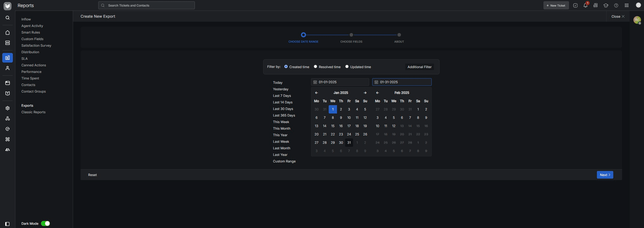The height and width of the screenshot is (228, 644).
Task: Click the Choose Fields step marker
Action: point(351,35)
